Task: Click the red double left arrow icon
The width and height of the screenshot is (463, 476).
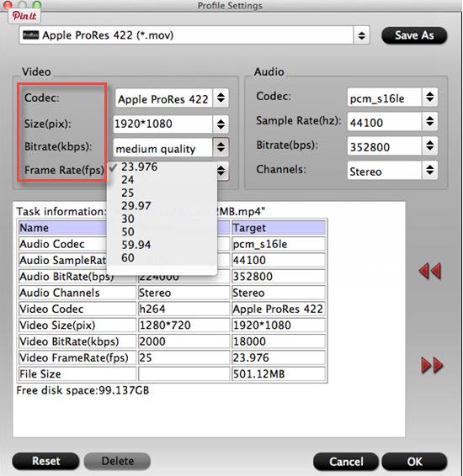Action: coord(430,271)
